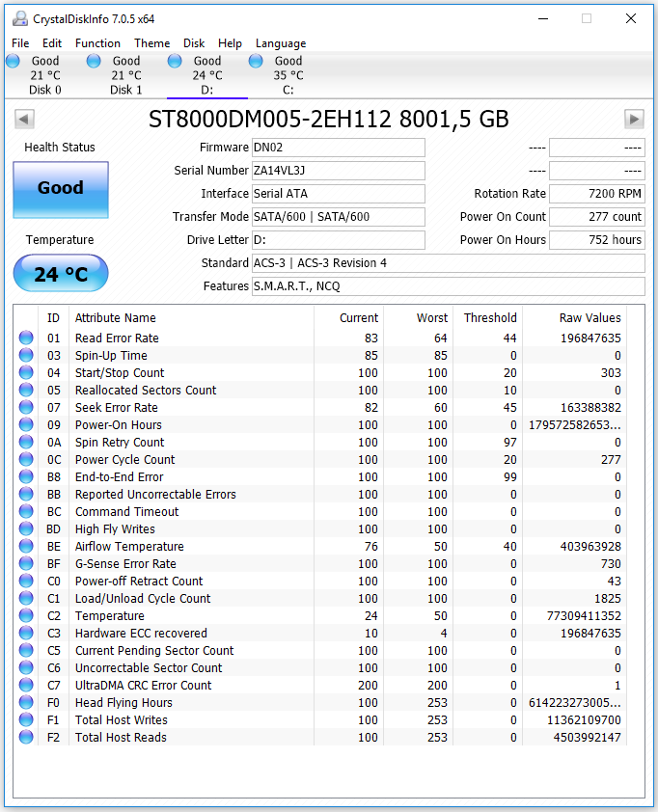Click the CrystalDiskInfo title bar icon

tap(19, 18)
